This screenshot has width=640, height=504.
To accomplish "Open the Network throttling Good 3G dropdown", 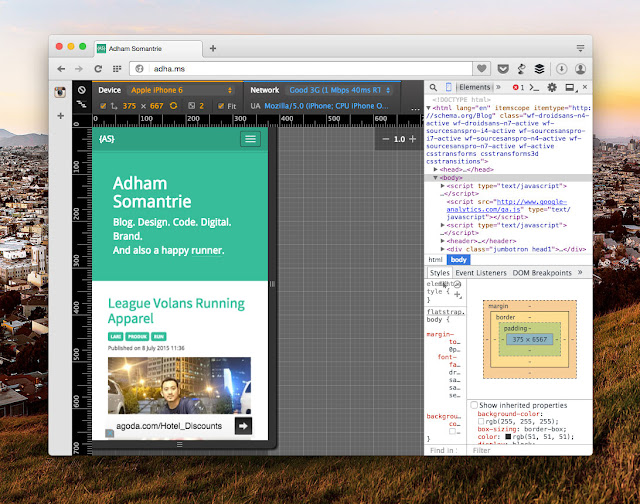I will click(x=340, y=90).
